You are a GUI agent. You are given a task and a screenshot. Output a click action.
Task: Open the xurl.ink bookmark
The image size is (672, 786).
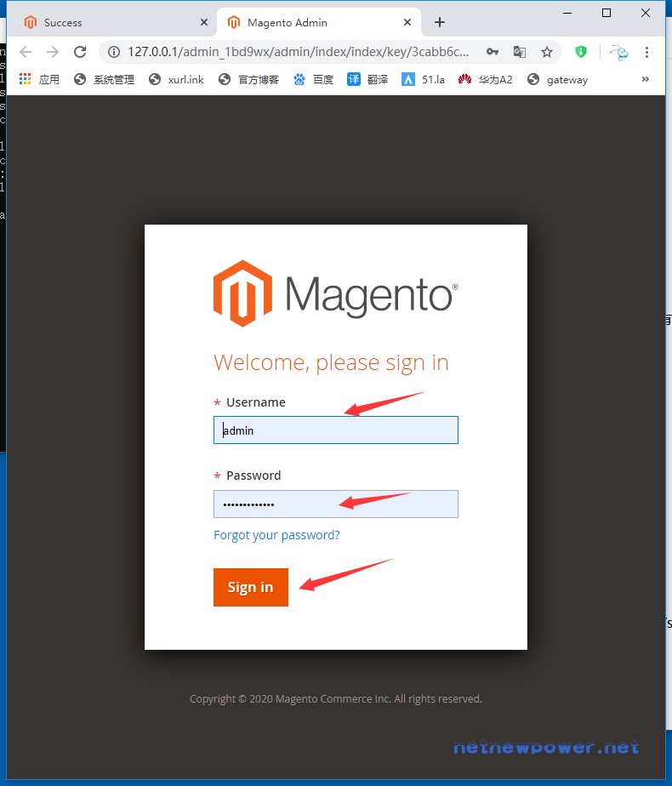176,79
